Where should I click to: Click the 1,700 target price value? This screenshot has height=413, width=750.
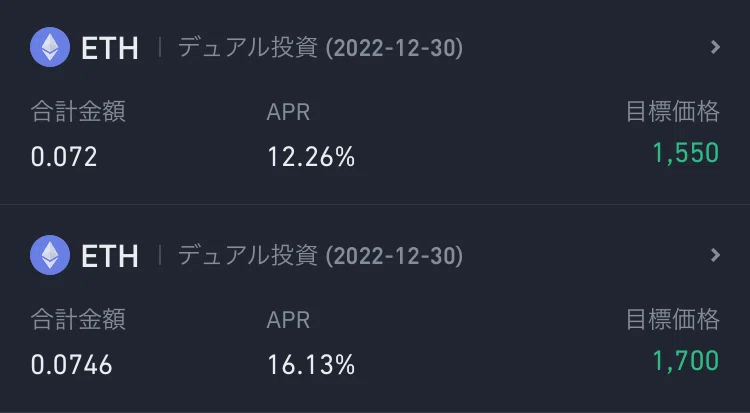686,361
